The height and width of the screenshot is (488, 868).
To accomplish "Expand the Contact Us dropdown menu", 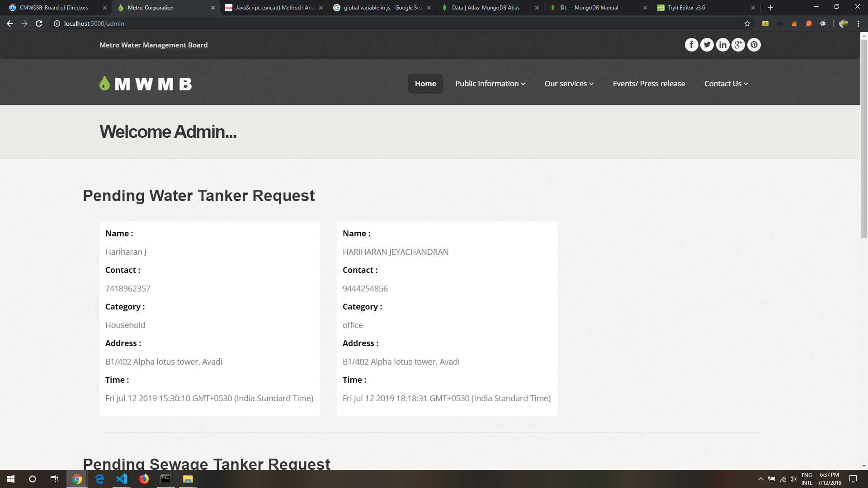I will tap(726, 84).
